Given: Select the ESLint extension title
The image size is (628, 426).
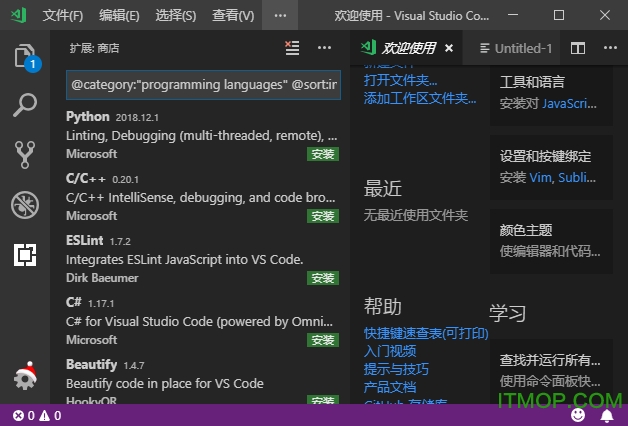Looking at the screenshot, I should click(x=85, y=241).
